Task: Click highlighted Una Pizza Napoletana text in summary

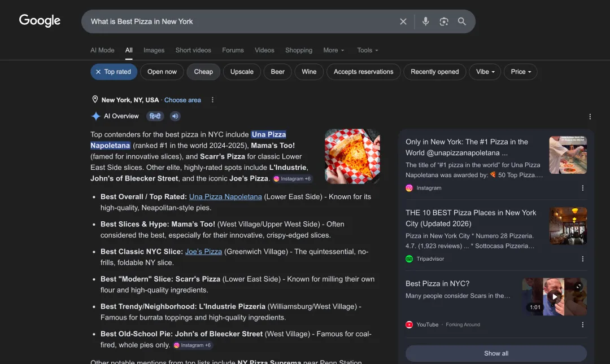Action: pos(188,140)
